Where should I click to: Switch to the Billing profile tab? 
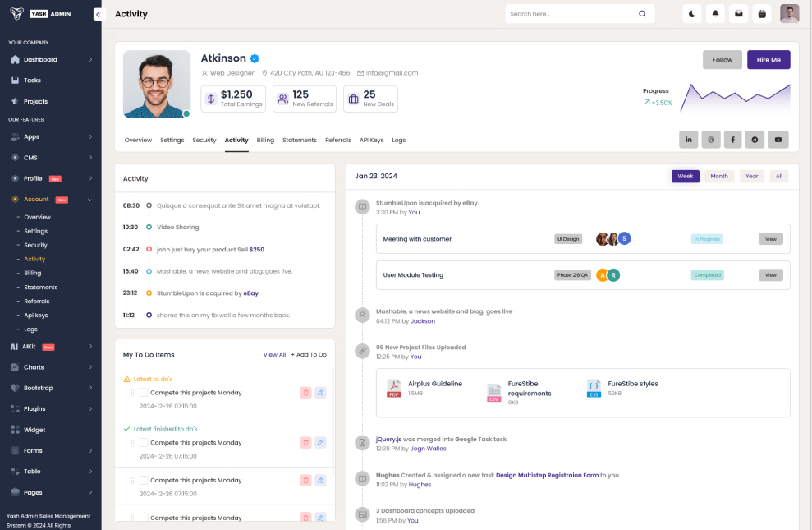point(265,140)
